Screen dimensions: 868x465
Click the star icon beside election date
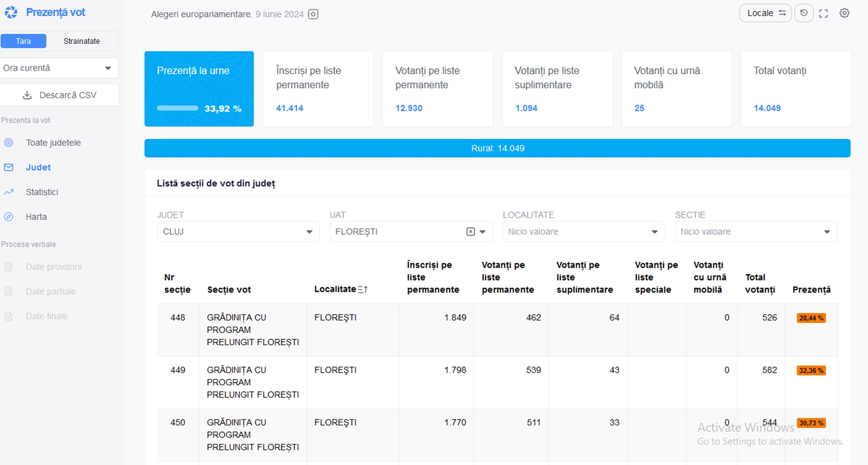click(313, 14)
